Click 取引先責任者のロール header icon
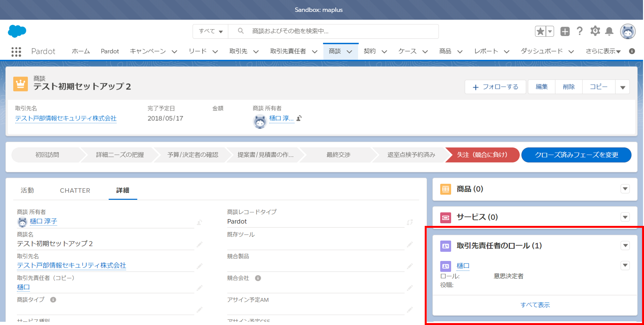Viewport: 644px width, 325px height. coord(446,246)
